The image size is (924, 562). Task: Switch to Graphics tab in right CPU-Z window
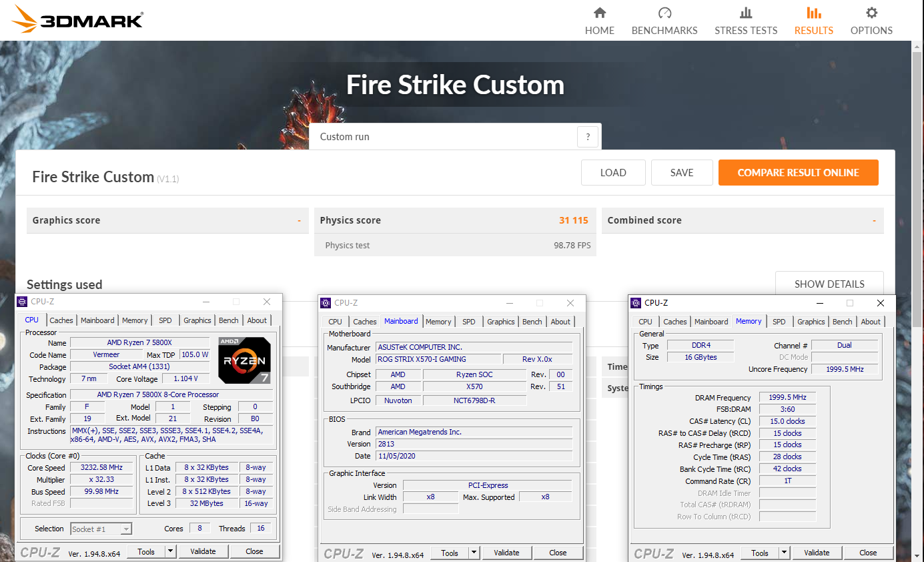pyautogui.click(x=811, y=322)
